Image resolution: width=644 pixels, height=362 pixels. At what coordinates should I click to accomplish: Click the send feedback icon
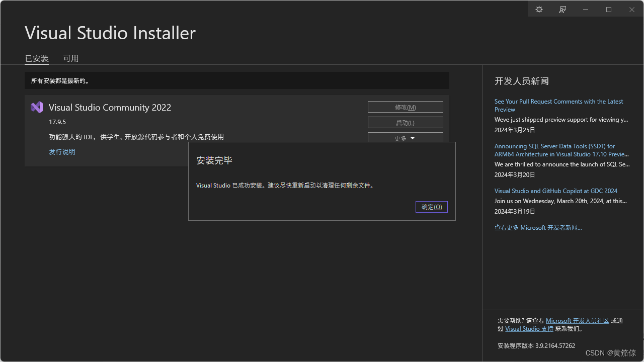562,10
